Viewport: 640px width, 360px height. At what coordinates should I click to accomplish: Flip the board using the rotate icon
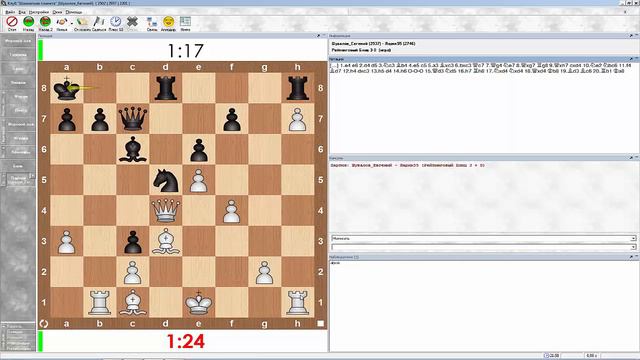tap(44, 324)
